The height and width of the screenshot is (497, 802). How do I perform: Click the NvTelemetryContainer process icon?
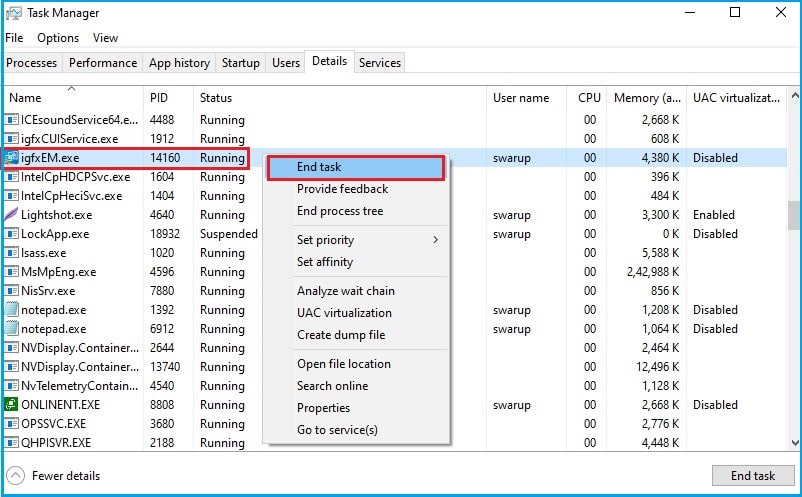(x=11, y=386)
